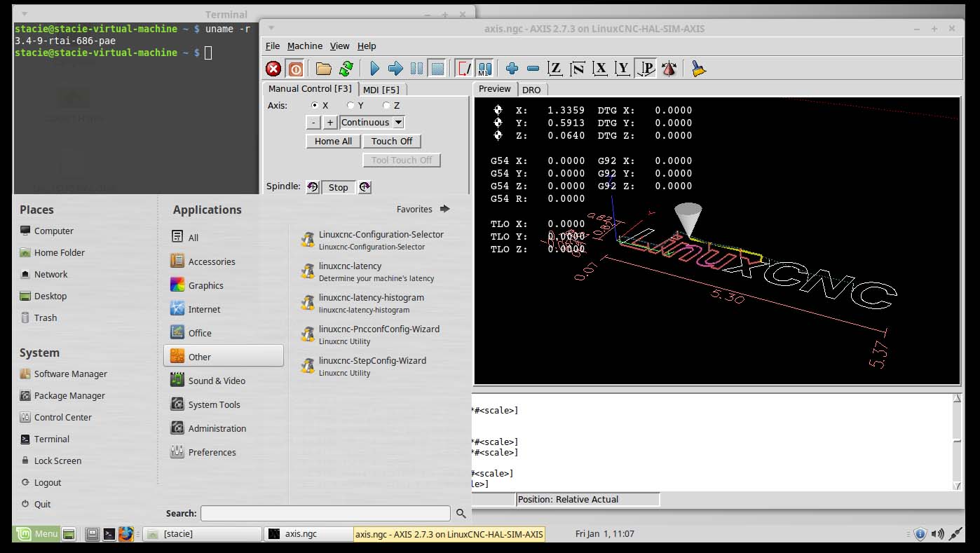Open a G-code file with the folder icon

pos(323,69)
